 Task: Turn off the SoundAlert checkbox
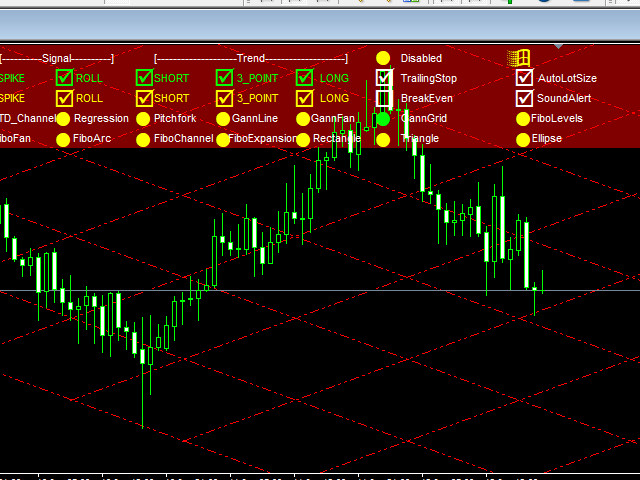coord(524,98)
